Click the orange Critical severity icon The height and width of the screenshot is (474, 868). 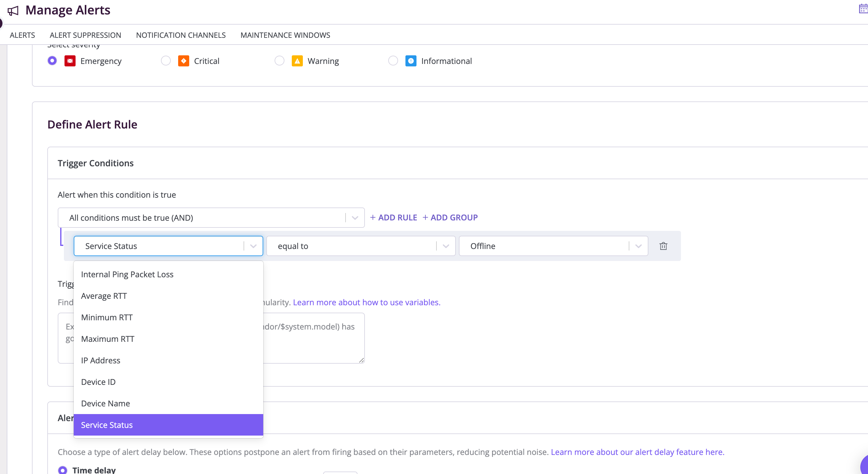coord(183,61)
